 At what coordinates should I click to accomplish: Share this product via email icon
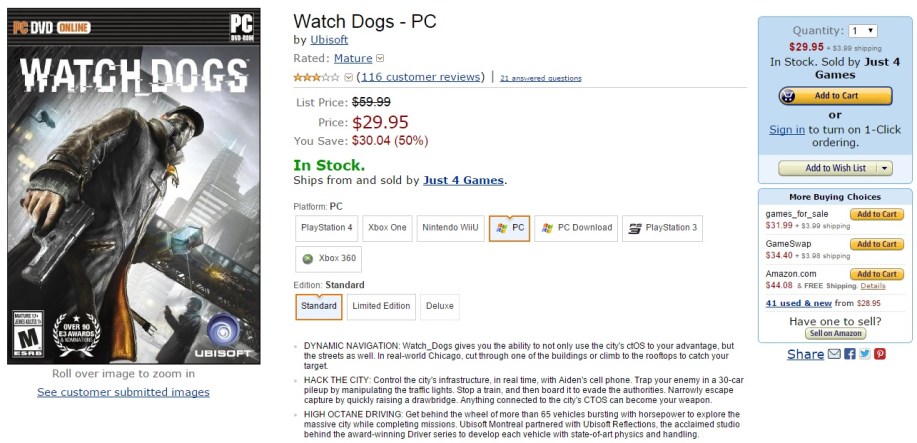click(x=834, y=354)
